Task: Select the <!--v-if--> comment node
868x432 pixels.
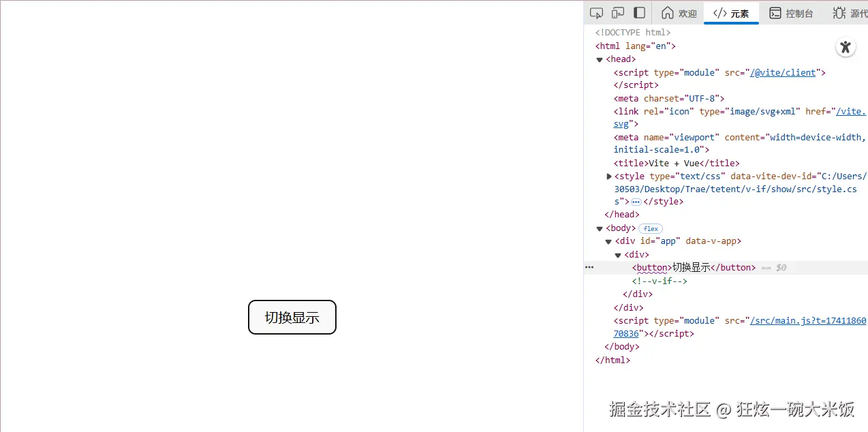Action: 660,281
